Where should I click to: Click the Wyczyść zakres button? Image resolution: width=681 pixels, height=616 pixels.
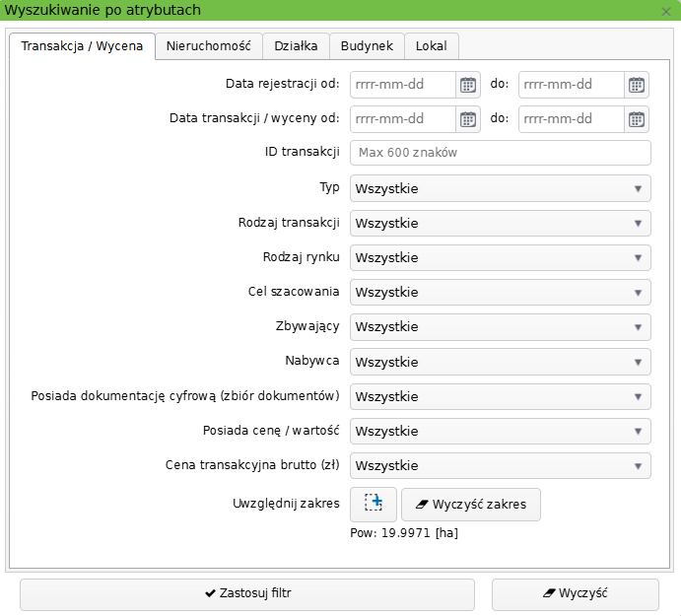471,504
